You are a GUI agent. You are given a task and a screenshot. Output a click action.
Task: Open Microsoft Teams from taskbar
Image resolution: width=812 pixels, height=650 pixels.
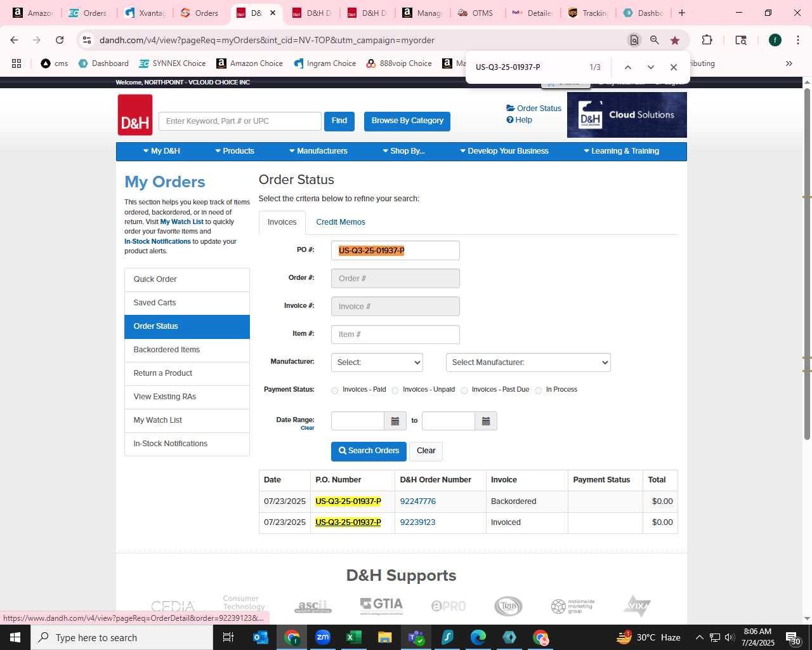tap(416, 637)
